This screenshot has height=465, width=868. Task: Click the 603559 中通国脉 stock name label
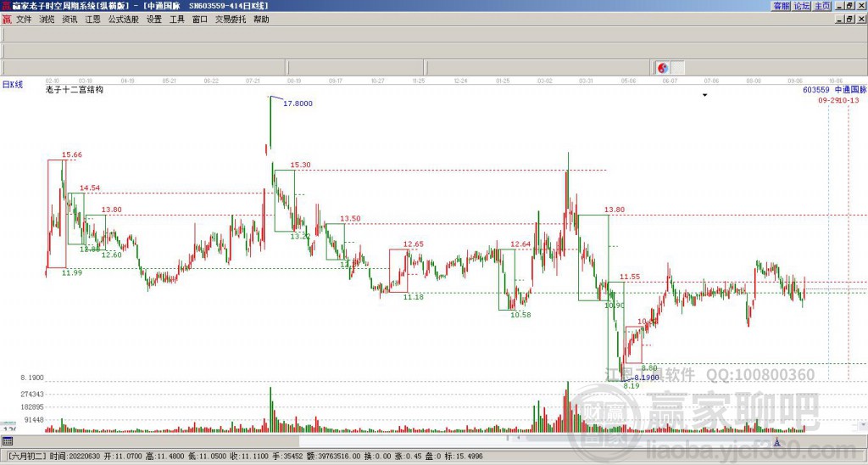(834, 90)
